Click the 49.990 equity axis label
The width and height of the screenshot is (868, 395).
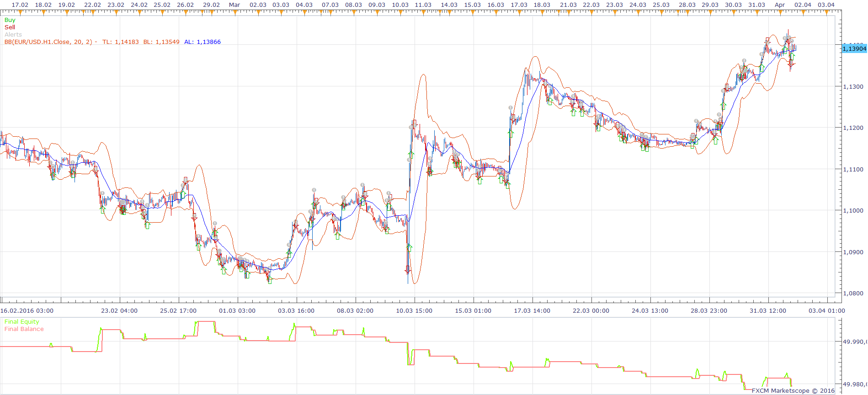pos(855,342)
